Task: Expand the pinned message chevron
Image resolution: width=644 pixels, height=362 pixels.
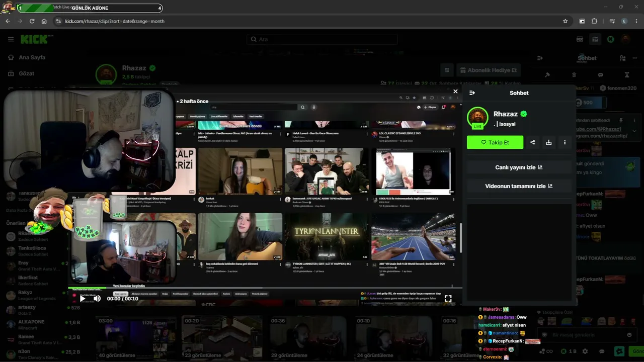Action: coord(634,131)
